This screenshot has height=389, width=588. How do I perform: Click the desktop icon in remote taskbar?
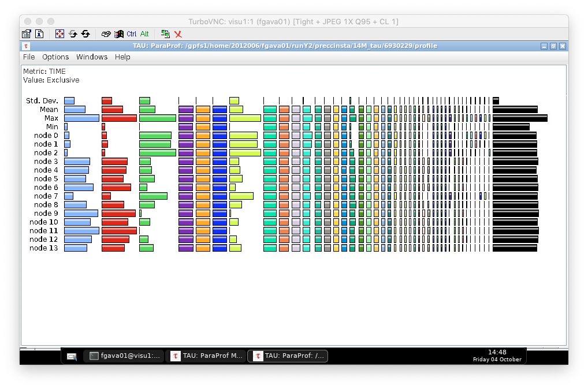(x=72, y=356)
